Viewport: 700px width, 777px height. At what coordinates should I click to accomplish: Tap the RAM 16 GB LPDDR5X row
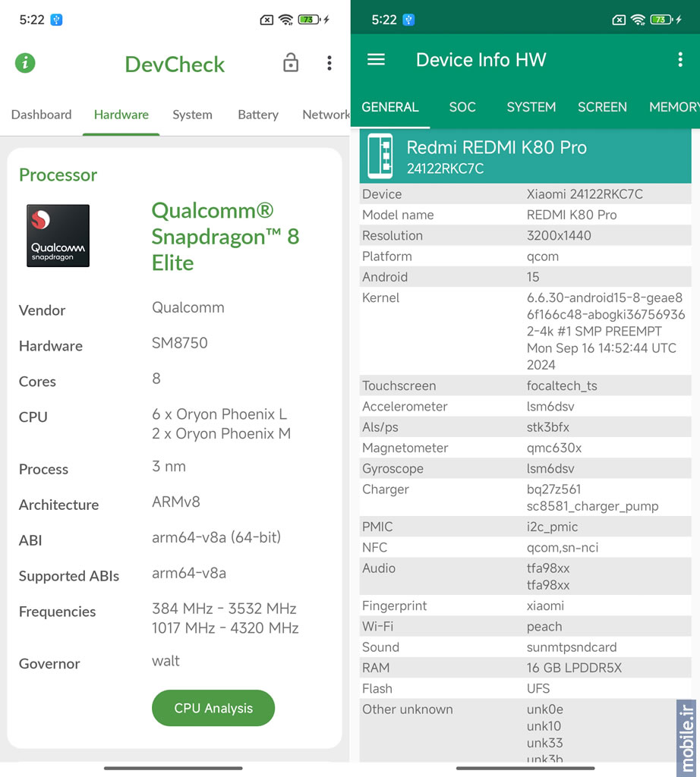point(525,668)
